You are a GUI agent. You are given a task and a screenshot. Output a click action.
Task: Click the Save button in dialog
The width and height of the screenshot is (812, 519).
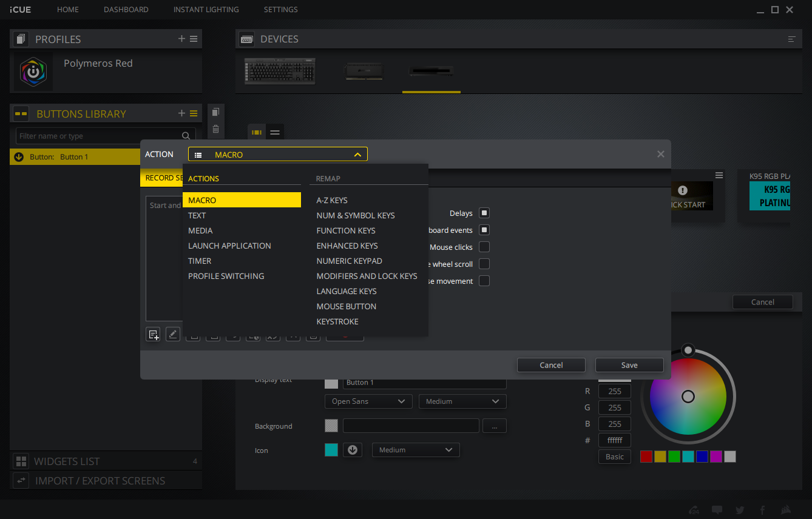click(x=629, y=365)
